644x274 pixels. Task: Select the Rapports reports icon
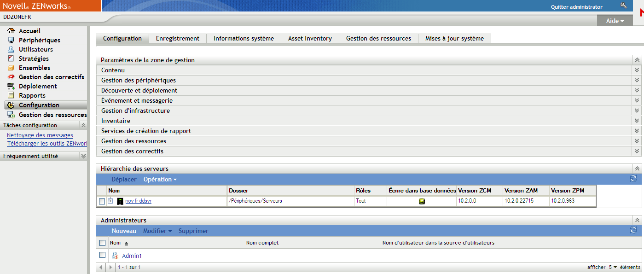11,95
